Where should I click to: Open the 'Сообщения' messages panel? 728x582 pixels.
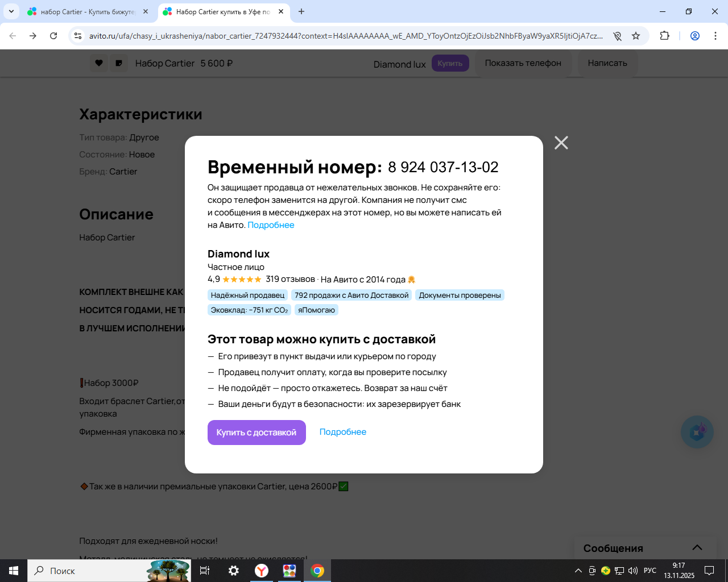click(613, 548)
